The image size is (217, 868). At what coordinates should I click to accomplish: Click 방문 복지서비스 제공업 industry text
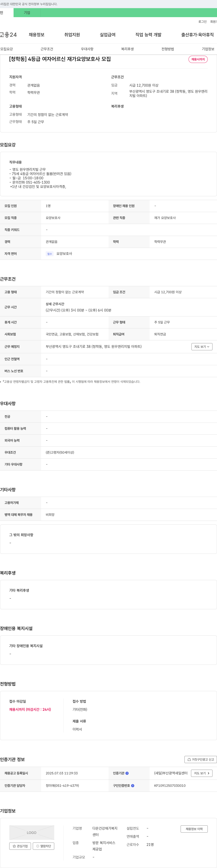[x=104, y=846]
